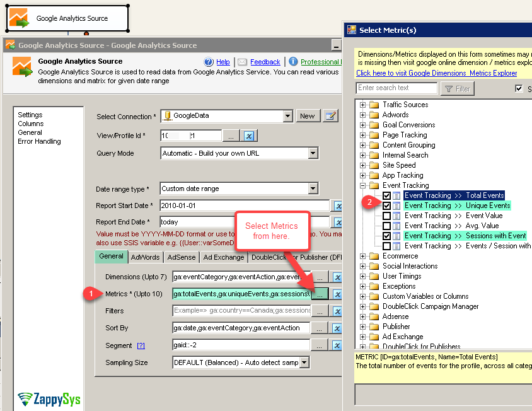Select the General tab
Screen dimensions: 532x411
coord(111,256)
